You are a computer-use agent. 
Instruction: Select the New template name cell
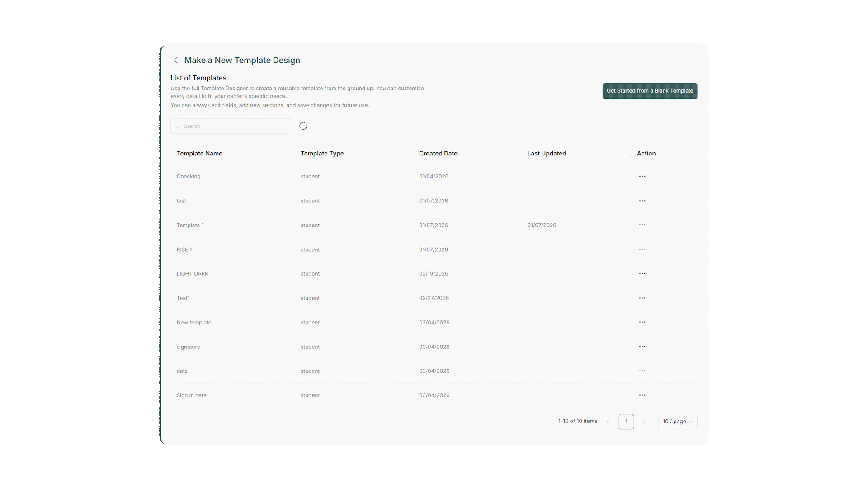(x=194, y=323)
